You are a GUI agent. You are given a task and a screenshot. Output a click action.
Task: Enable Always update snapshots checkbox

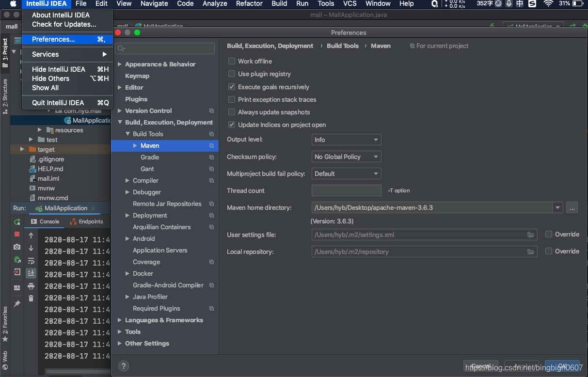point(232,112)
